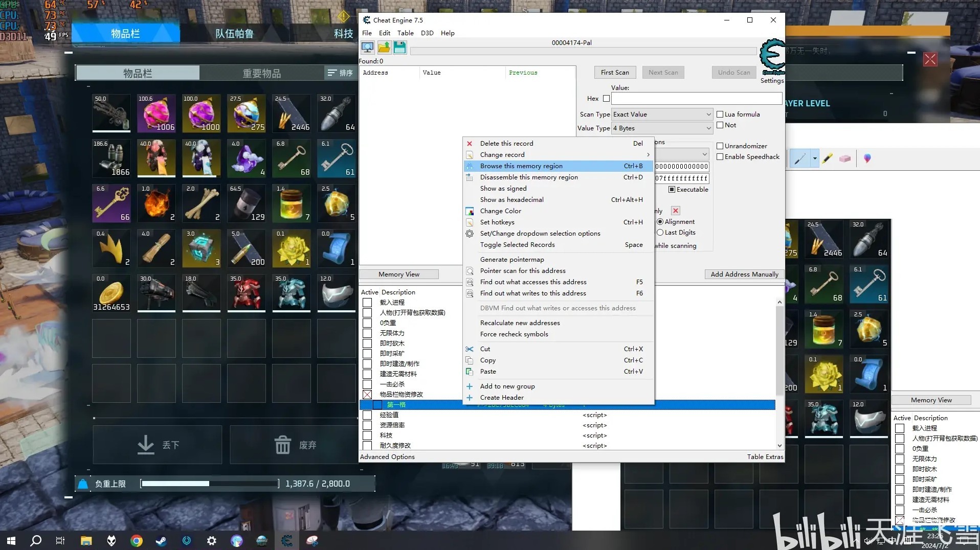Select the pink eraser tool icon
This screenshot has width=980, height=550.
tap(844, 158)
